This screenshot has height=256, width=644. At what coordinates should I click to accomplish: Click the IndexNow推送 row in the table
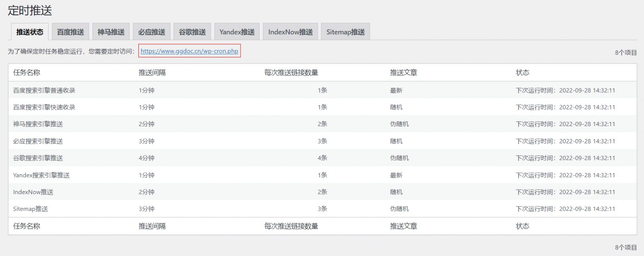[x=33, y=192]
